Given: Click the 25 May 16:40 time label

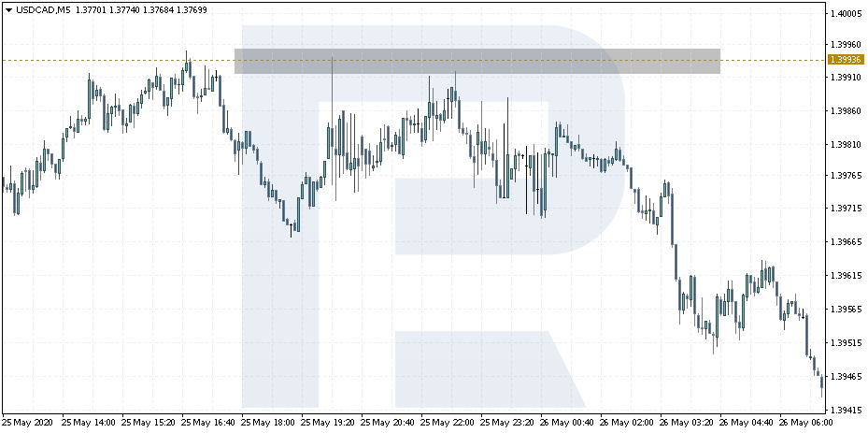Looking at the screenshot, I should point(208,423).
